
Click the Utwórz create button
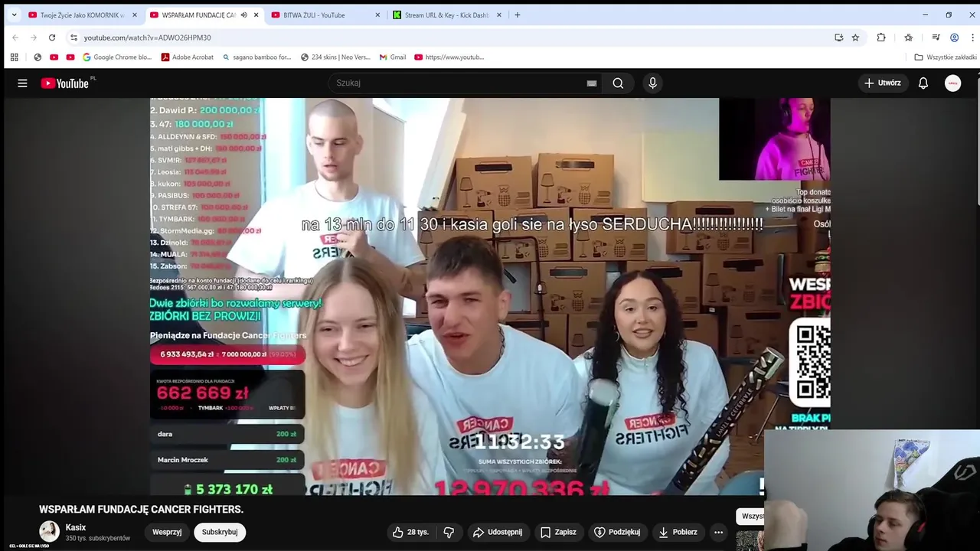[x=882, y=83]
